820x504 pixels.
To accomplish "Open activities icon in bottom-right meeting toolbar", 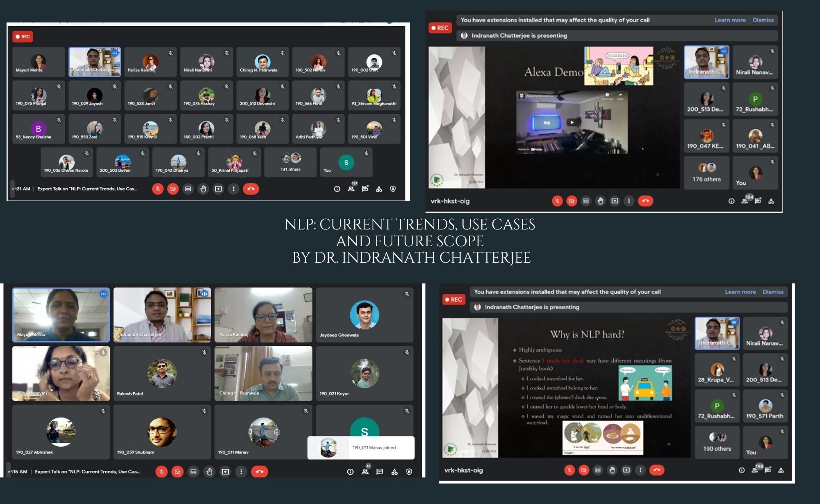I will click(x=781, y=470).
